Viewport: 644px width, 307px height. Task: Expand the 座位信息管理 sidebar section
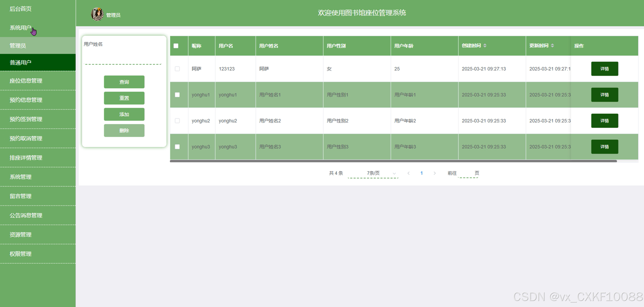(x=26, y=81)
